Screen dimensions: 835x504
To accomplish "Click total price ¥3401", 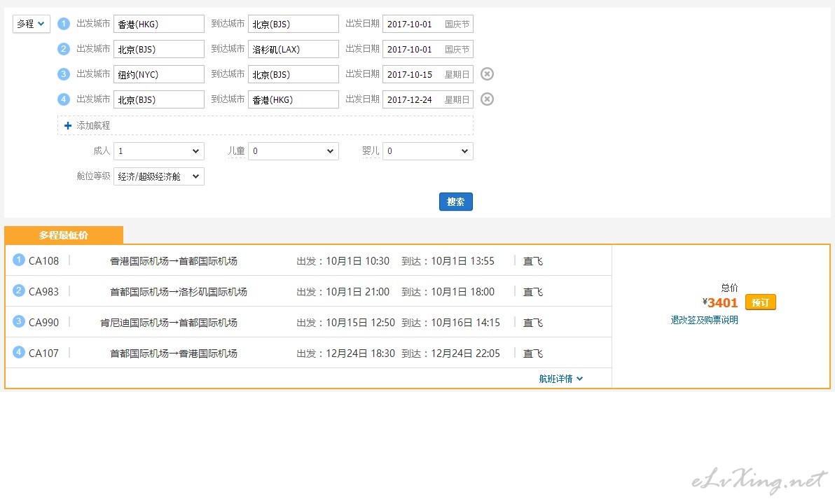I will [x=720, y=303].
